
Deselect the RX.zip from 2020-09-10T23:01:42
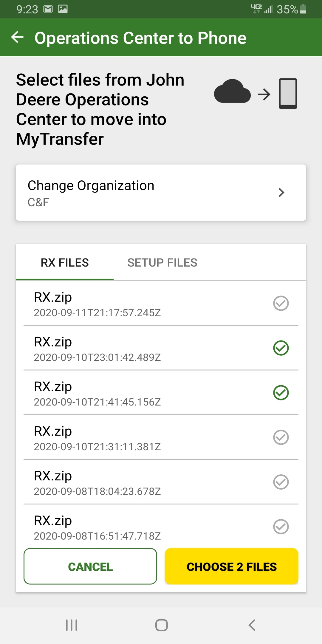[281, 348]
